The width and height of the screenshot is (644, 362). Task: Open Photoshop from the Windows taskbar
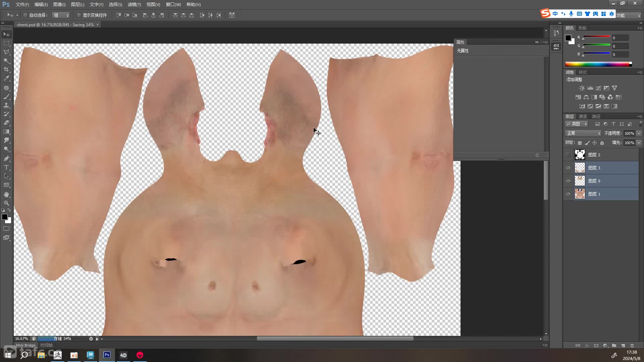(x=107, y=355)
